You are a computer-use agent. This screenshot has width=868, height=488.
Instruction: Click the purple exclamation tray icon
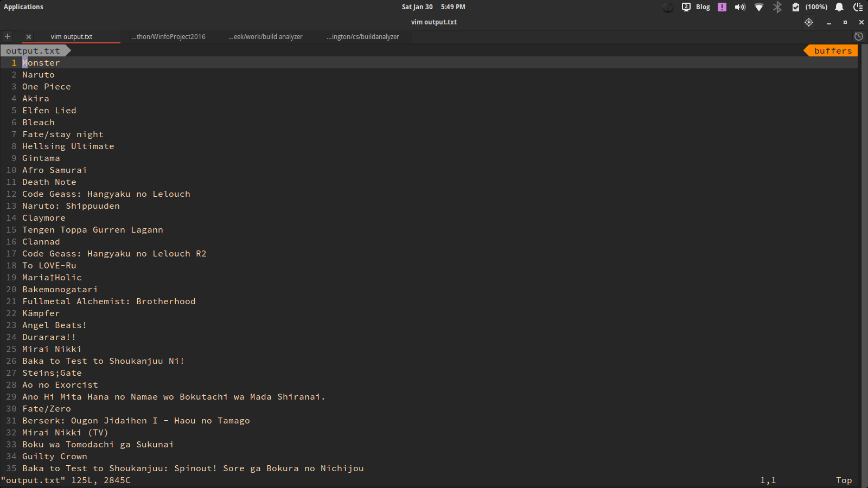click(722, 7)
